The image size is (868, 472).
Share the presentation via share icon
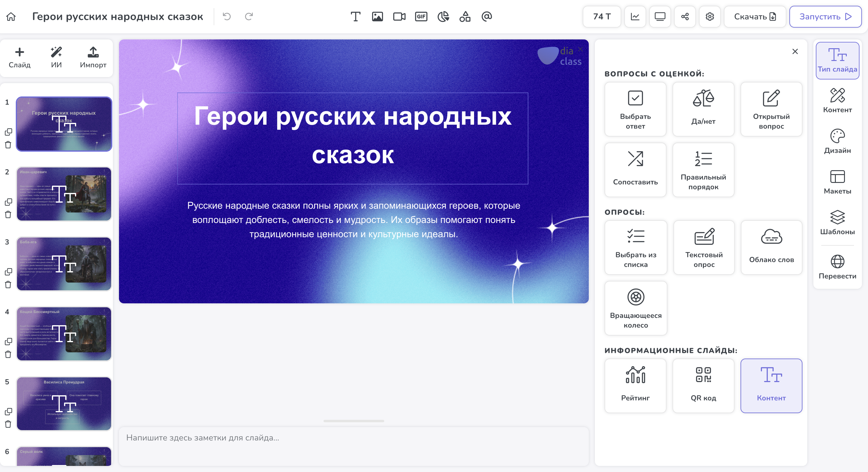coord(685,16)
